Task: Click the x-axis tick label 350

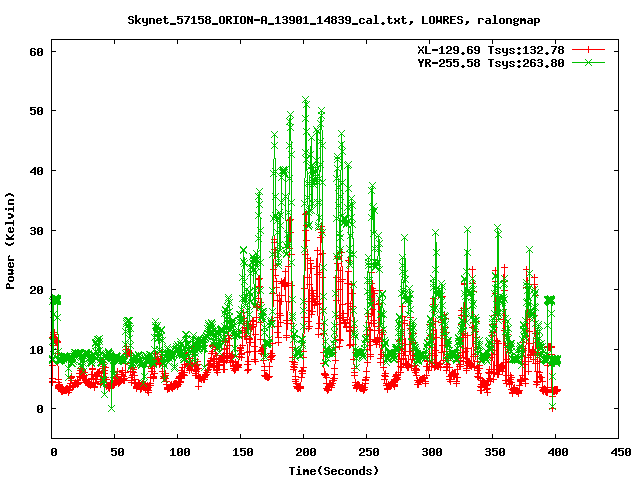Action: [x=495, y=452]
